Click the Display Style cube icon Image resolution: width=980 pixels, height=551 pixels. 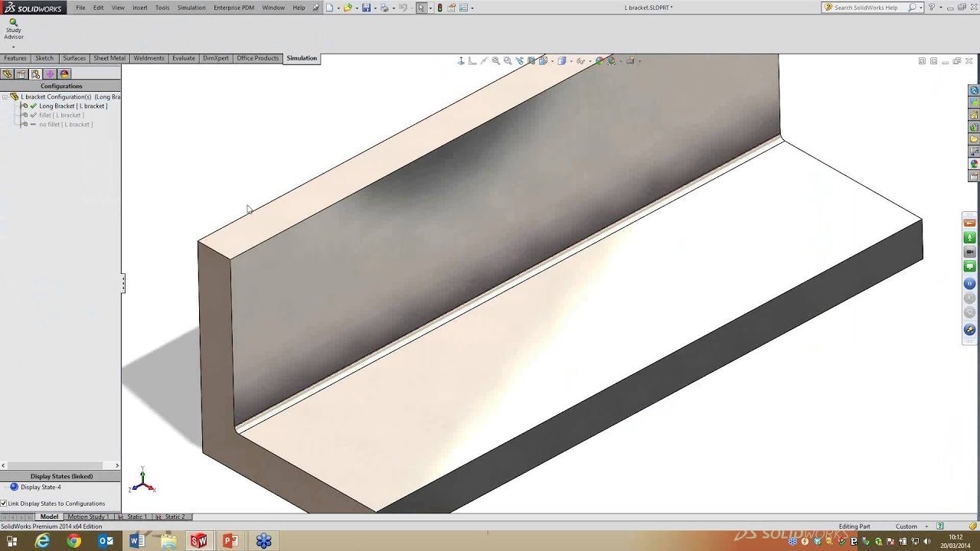(561, 60)
